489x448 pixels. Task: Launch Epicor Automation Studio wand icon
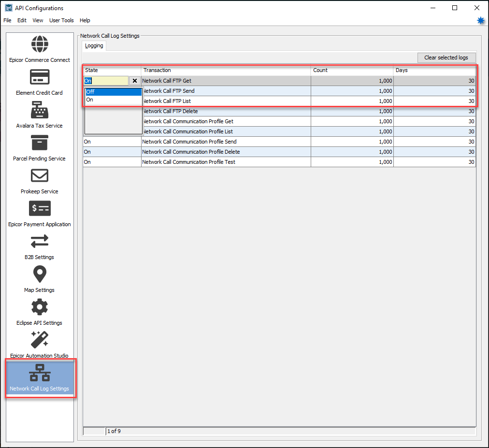tap(40, 340)
